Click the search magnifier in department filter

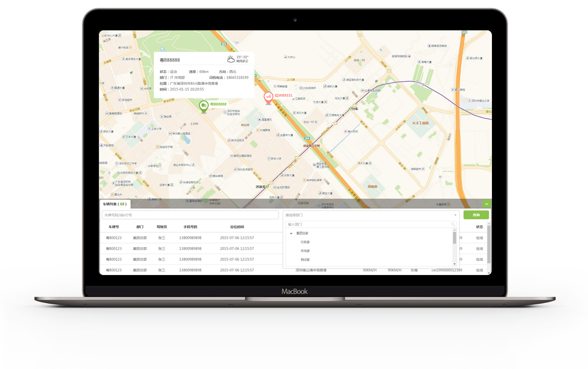pyautogui.click(x=453, y=225)
